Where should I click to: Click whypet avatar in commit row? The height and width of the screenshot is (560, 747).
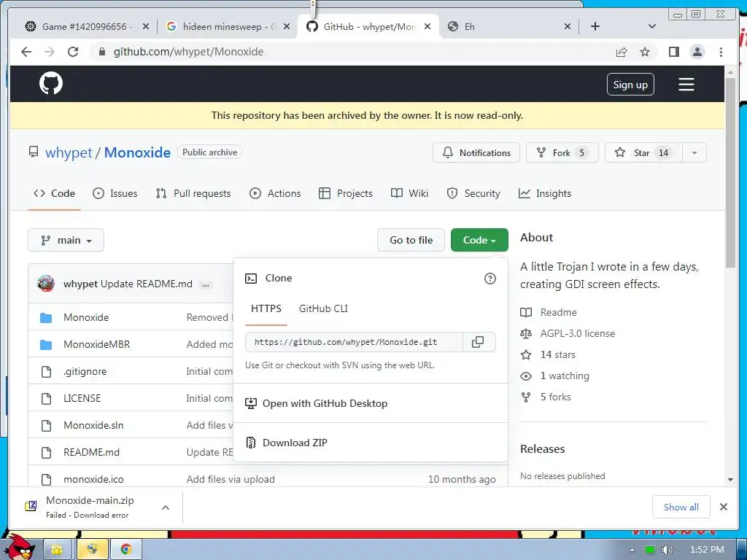click(x=46, y=284)
